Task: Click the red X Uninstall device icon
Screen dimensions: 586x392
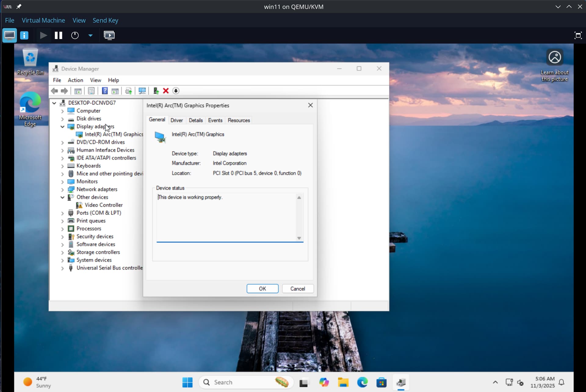Action: [x=166, y=91]
